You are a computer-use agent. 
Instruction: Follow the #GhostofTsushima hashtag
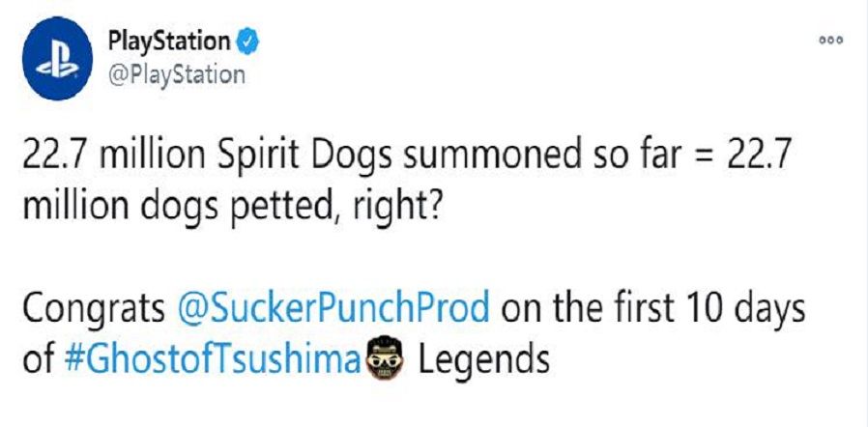[x=213, y=359]
